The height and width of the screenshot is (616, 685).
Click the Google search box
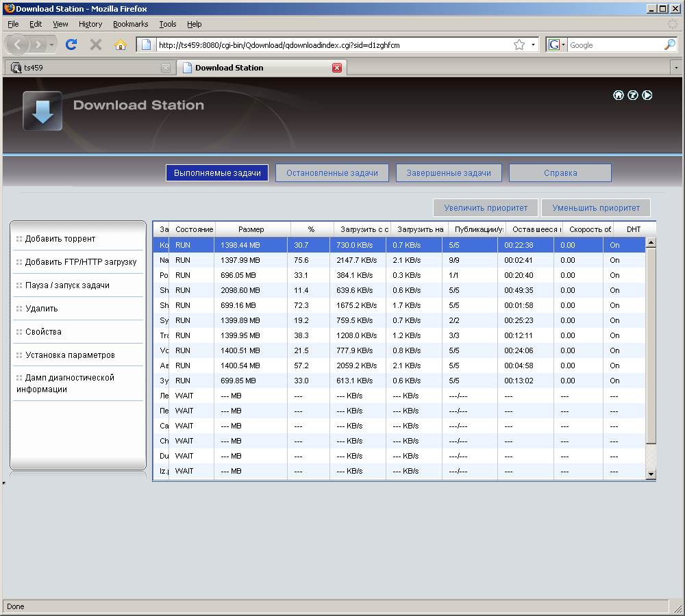click(615, 44)
